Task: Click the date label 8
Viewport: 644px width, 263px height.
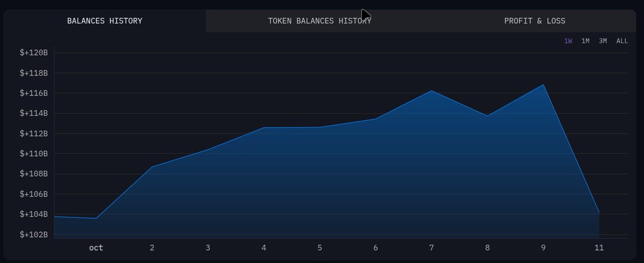Action: point(487,248)
